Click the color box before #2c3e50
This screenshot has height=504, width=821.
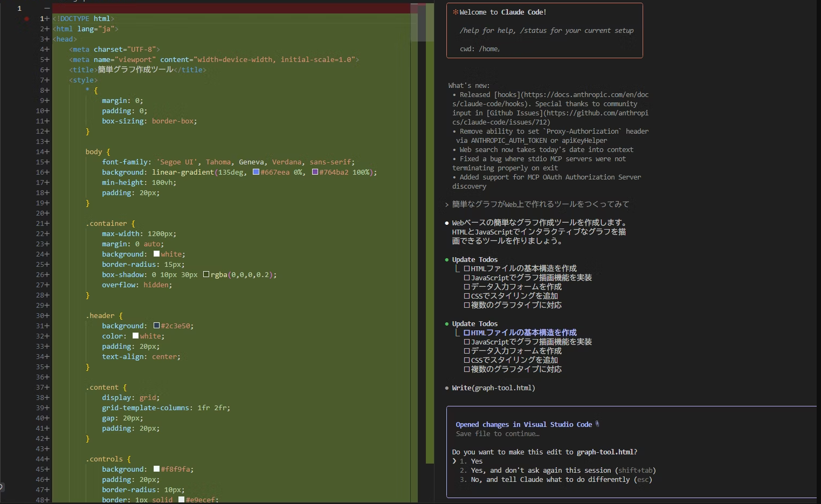point(156,326)
